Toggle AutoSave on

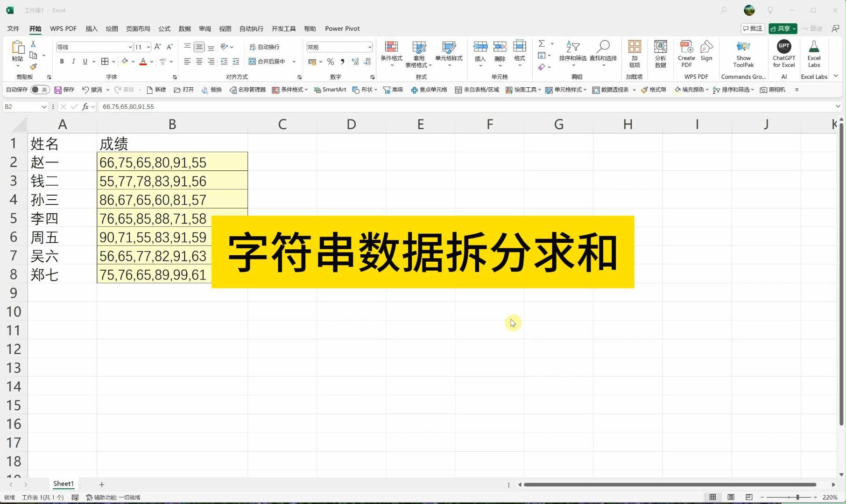40,89
